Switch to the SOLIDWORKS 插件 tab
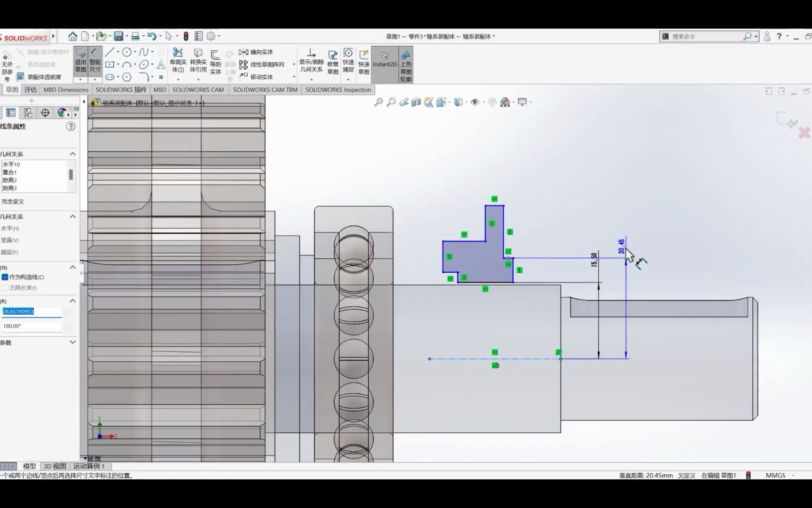This screenshot has width=812, height=508. (121, 89)
